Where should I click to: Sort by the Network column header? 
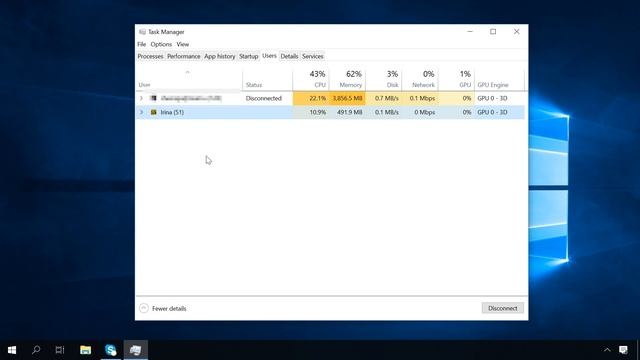click(420, 79)
